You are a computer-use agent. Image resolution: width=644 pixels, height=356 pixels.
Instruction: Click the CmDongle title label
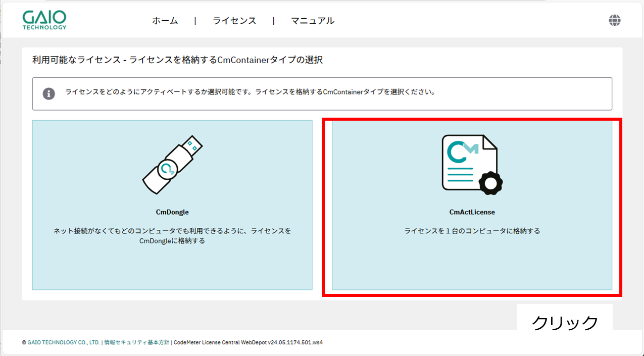(x=172, y=212)
